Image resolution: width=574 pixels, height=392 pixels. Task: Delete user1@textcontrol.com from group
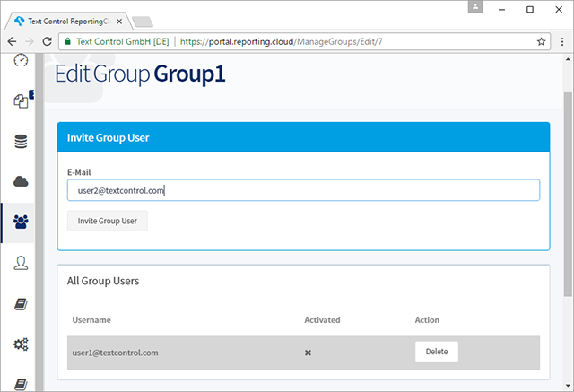point(437,352)
